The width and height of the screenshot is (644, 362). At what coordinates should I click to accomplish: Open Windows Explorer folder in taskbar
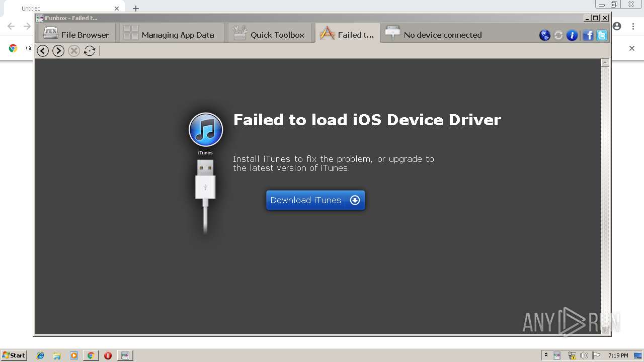point(57,355)
